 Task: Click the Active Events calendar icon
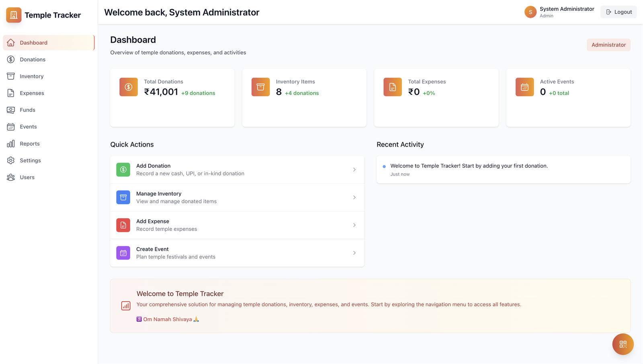tap(524, 87)
